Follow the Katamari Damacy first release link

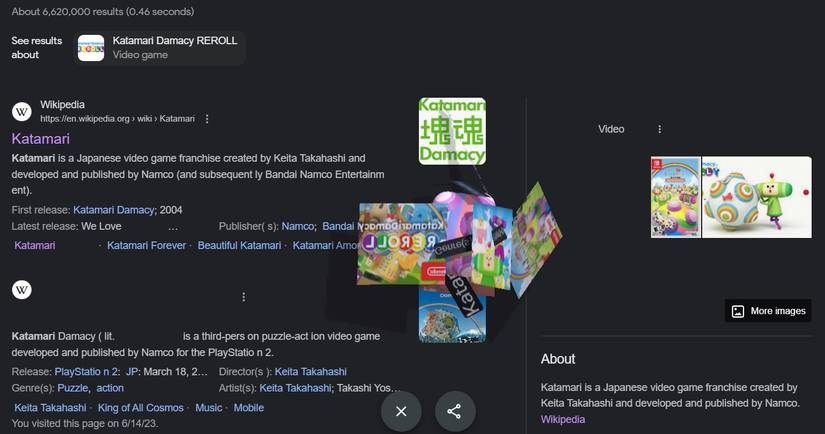114,210
